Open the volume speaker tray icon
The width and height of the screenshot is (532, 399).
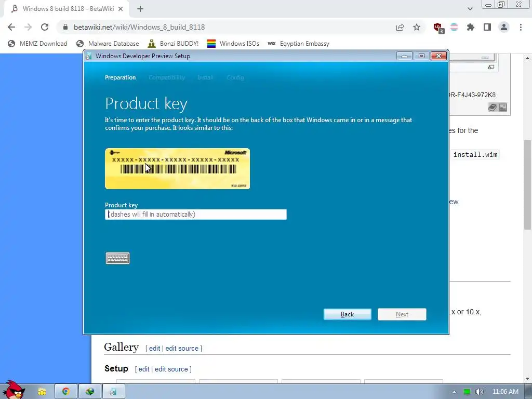[479, 392]
